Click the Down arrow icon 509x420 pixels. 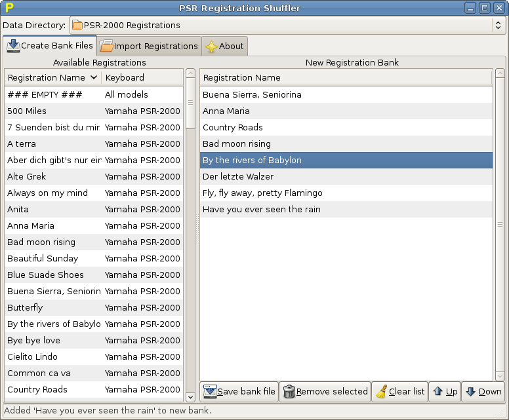[x=470, y=392]
